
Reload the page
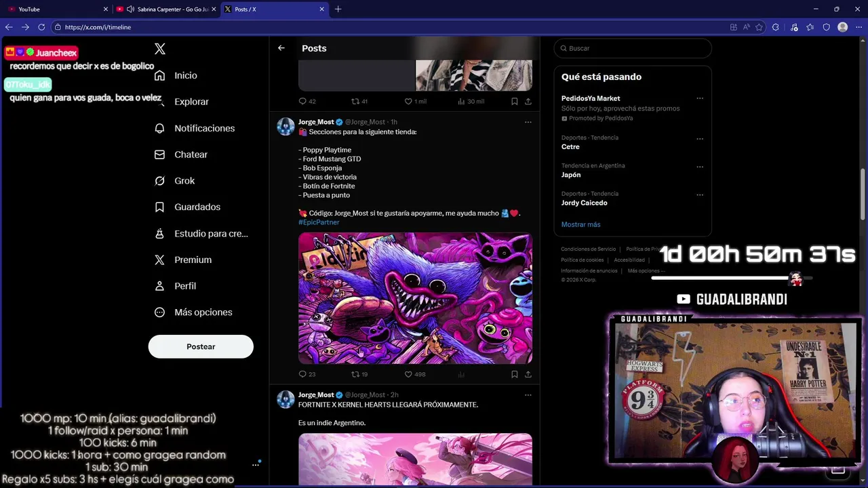pos(41,27)
